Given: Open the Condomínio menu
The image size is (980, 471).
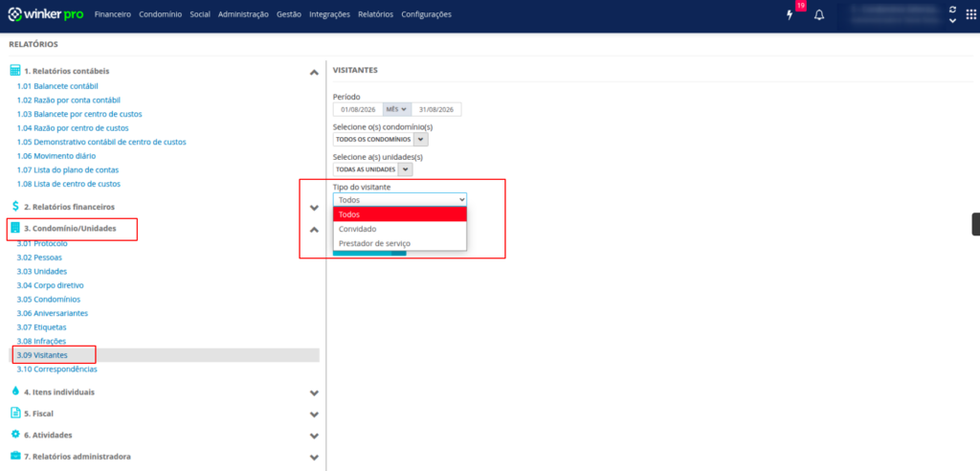Looking at the screenshot, I should pyautogui.click(x=161, y=14).
